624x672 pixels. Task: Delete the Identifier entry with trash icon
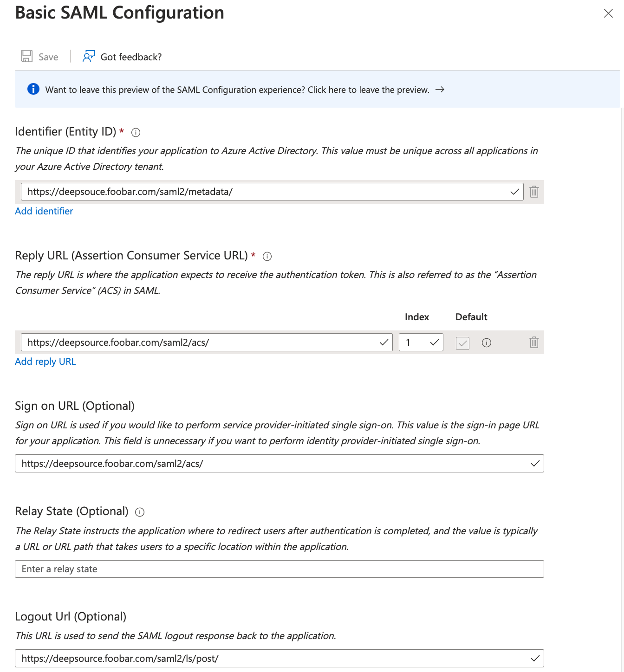click(x=534, y=192)
